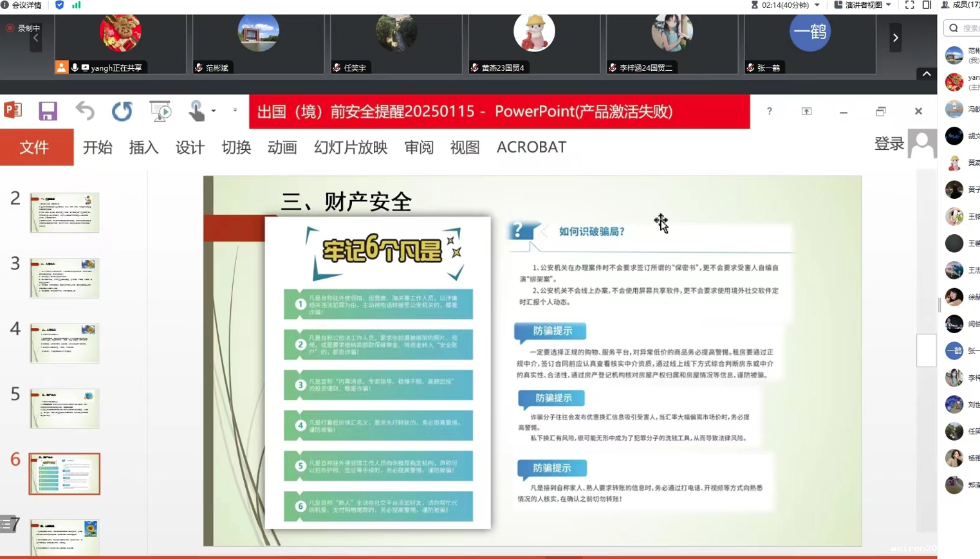Image resolution: width=980 pixels, height=559 pixels.
Task: Click the Redo circular arrow icon
Action: click(122, 111)
